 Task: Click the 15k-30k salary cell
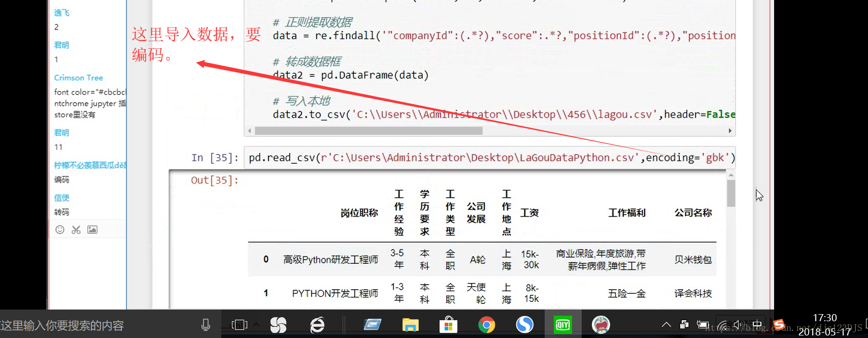[x=530, y=260]
